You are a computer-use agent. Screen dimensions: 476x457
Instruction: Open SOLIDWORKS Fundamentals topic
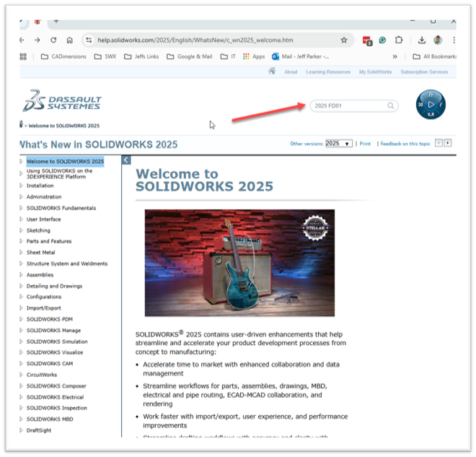61,208
